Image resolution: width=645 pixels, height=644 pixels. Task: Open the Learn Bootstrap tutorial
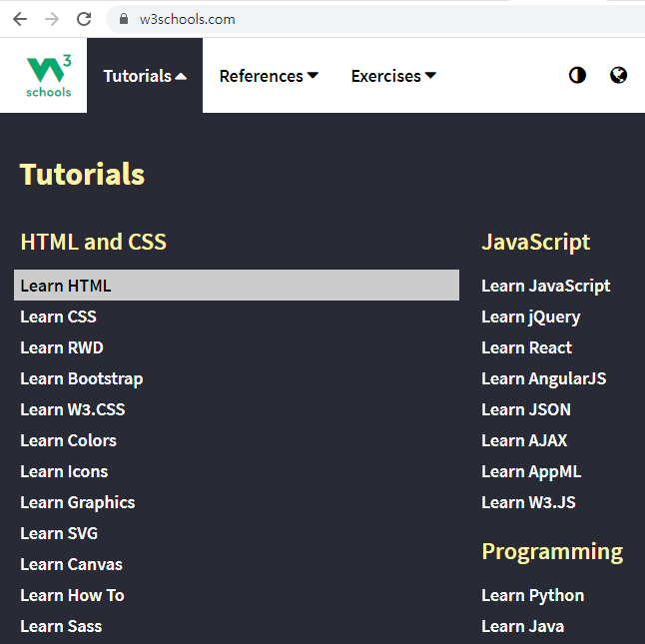(x=82, y=378)
